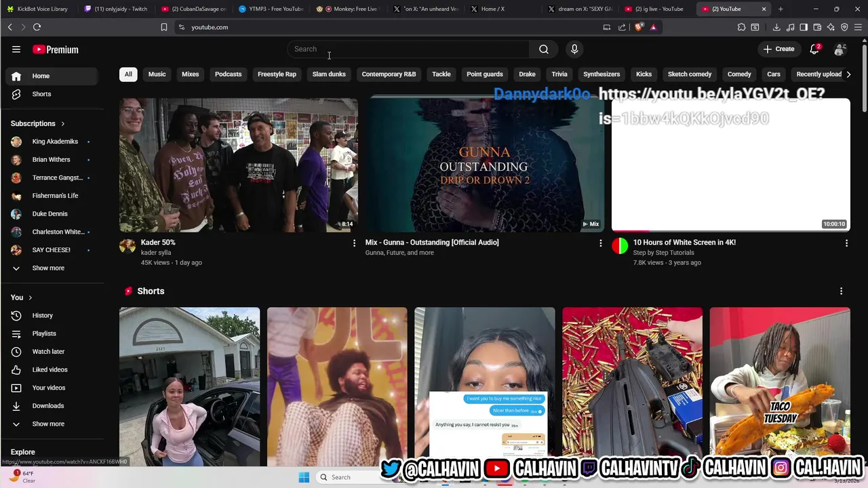Share this page via share icon
The image size is (868, 488).
tap(622, 27)
